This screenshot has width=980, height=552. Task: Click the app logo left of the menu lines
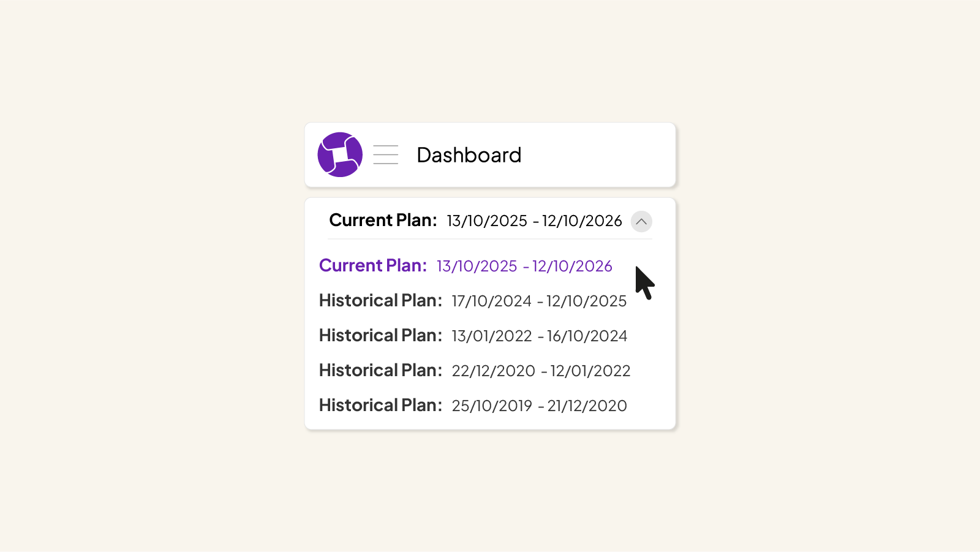[x=340, y=154]
